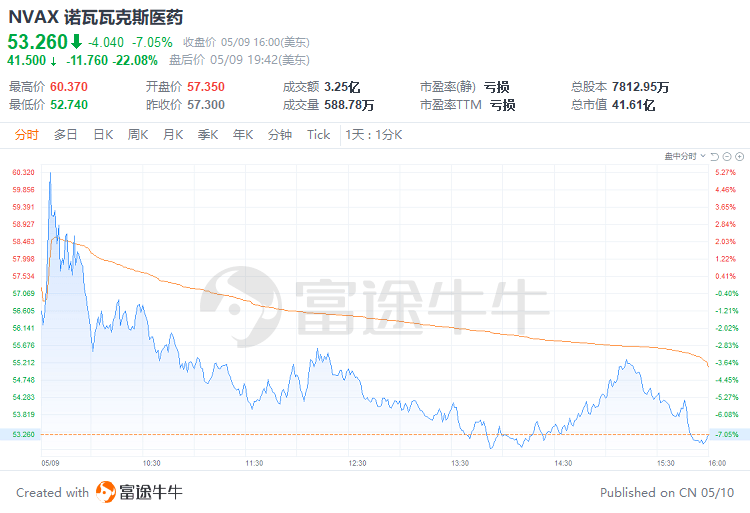Viewport: 750px width, 513px height.
Task: Click the -22.08% after-hours change
Action: pyautogui.click(x=135, y=60)
